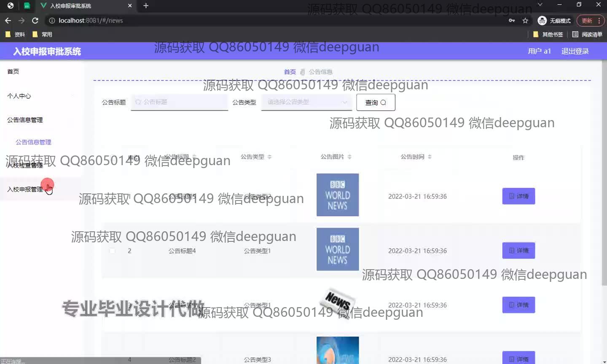Bookmark this page with the star icon

pos(525,20)
